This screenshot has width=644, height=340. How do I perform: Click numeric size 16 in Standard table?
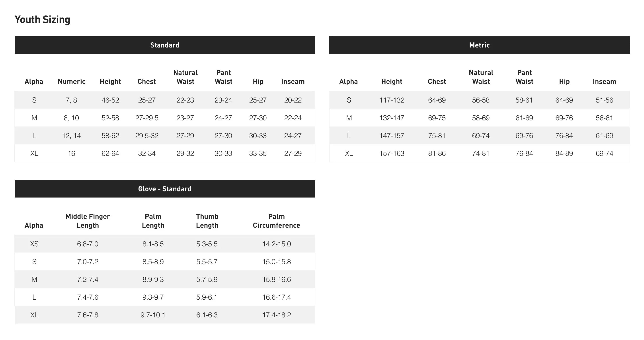72,153
